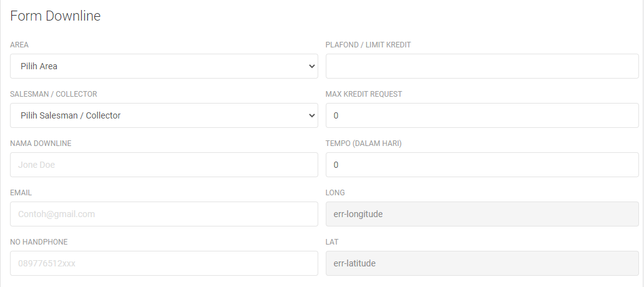The height and width of the screenshot is (287, 644).
Task: Open the Pilih Area dropdown
Action: click(163, 66)
